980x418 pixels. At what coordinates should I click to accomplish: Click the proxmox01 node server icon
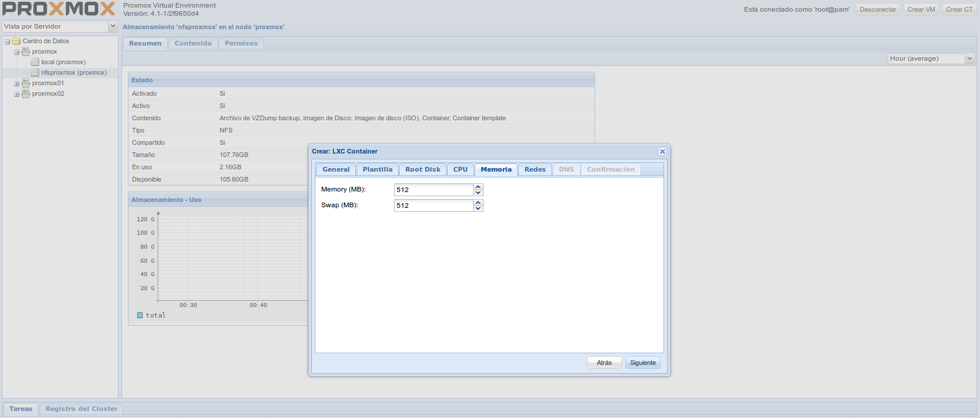coord(26,83)
